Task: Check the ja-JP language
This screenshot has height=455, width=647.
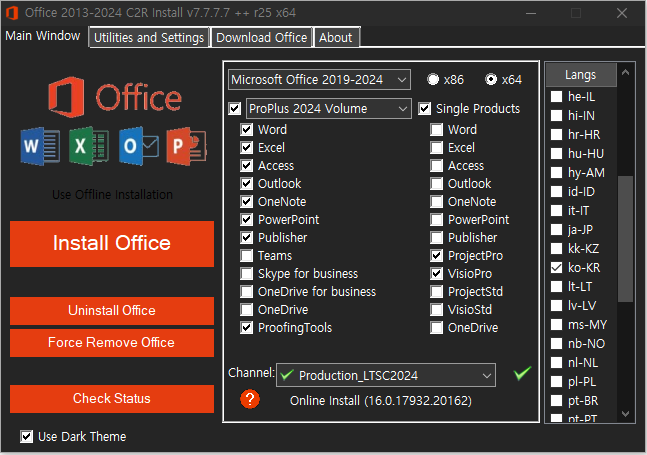Action: pos(557,229)
